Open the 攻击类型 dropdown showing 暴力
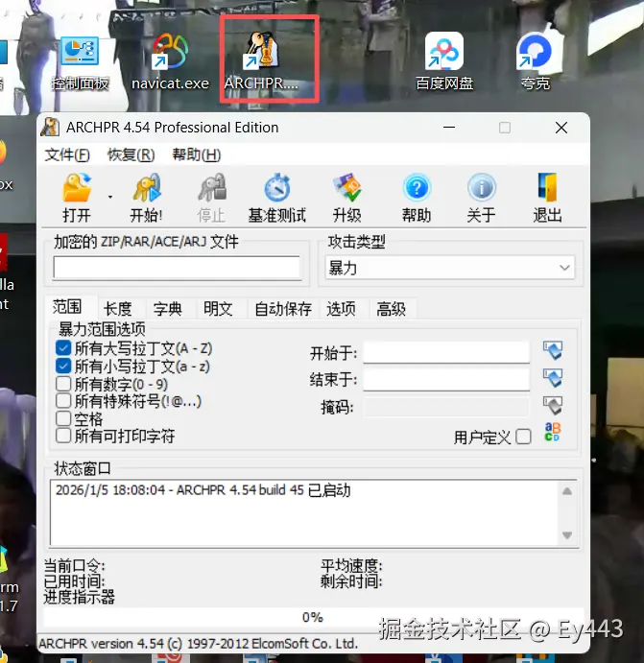Viewport: 644px width, 663px height. [450, 268]
